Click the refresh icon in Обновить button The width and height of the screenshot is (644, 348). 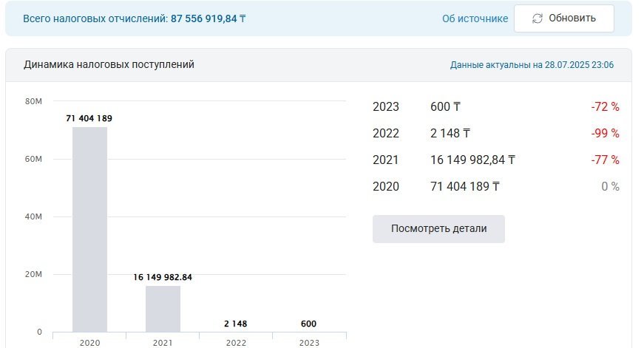pos(538,18)
